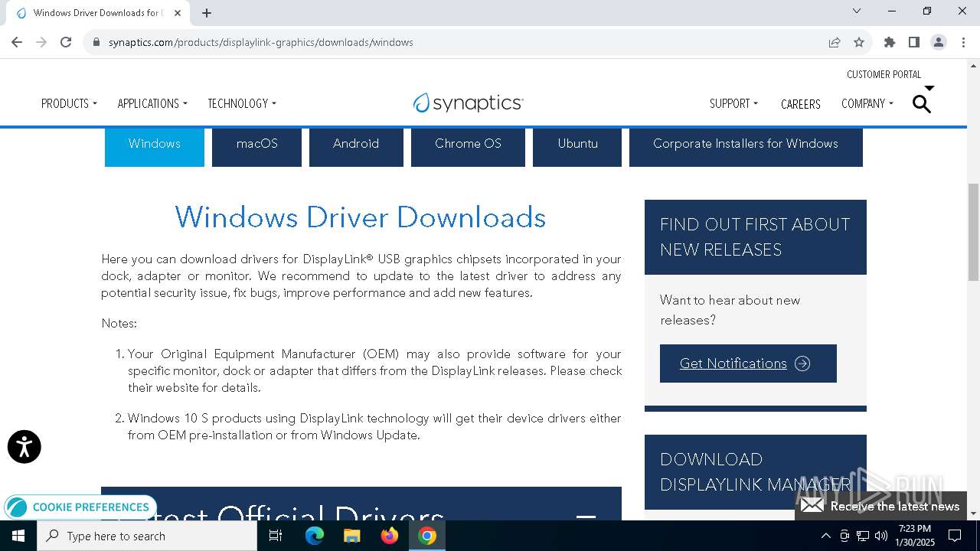Collapse the Latest Official Drivers section
Screen dimensions: 980x551
coord(586,517)
